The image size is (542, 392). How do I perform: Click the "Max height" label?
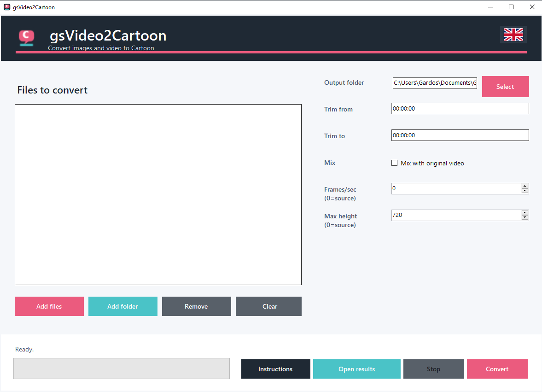(x=340, y=216)
